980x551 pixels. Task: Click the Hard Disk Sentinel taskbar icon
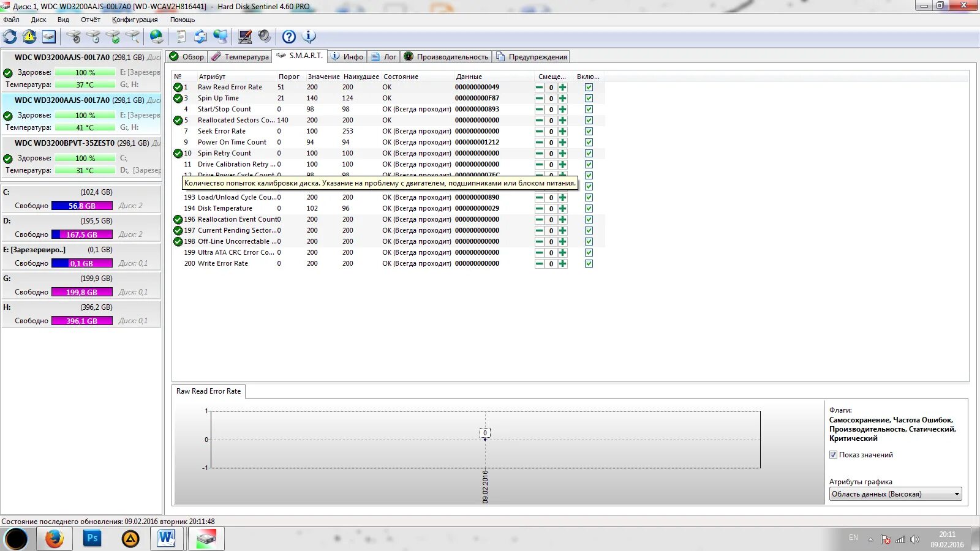click(x=206, y=539)
